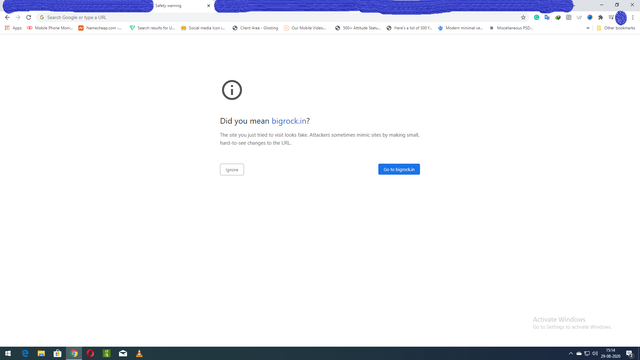Image resolution: width=640 pixels, height=360 pixels.
Task: Launch the Opera browser from the taskbar
Action: (x=90, y=353)
